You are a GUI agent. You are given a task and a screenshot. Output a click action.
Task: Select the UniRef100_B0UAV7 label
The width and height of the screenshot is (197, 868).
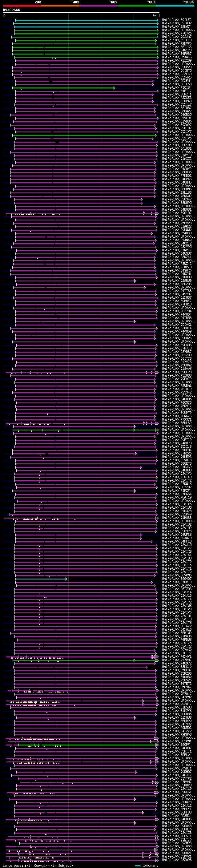click(x=177, y=111)
